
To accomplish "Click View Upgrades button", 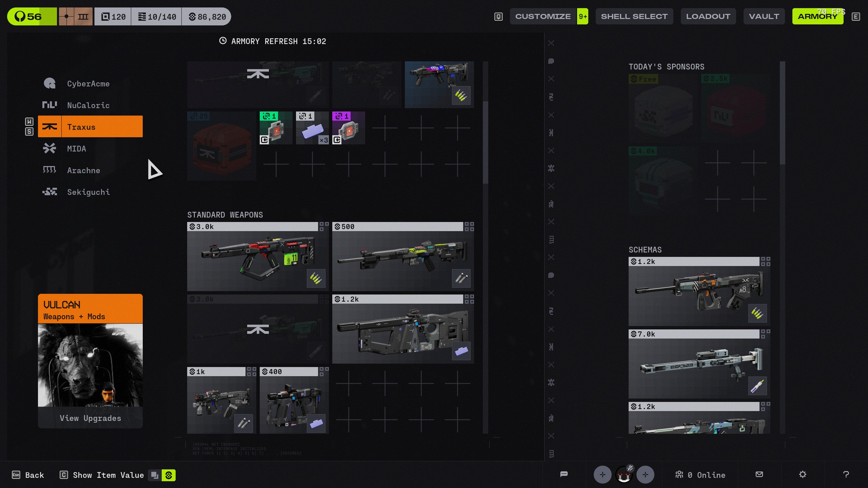I will pyautogui.click(x=90, y=418).
